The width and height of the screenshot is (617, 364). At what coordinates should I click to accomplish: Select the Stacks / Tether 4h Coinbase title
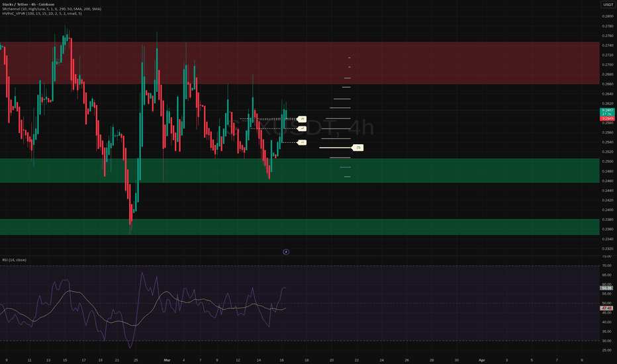click(28, 5)
